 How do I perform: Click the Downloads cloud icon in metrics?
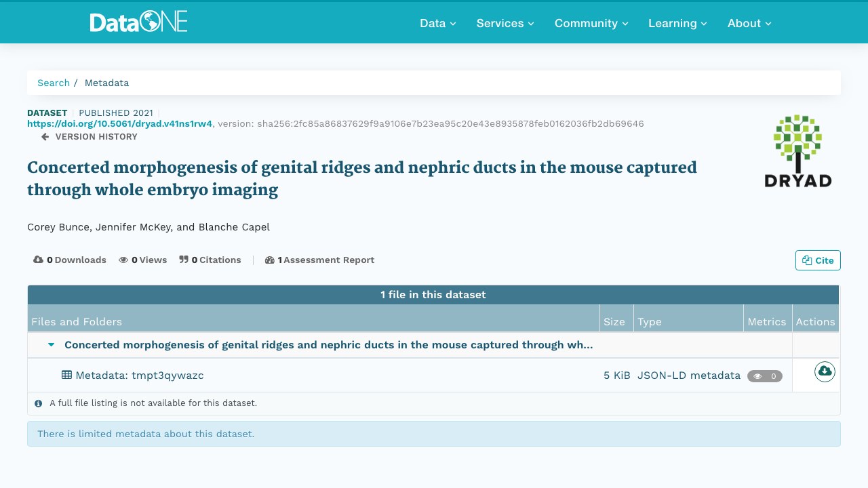tap(39, 260)
